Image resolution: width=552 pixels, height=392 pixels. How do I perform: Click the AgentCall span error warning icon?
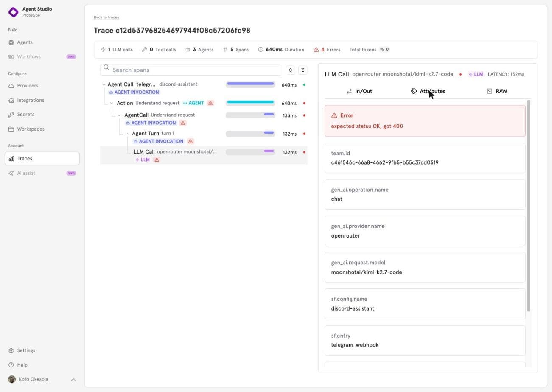[183, 123]
